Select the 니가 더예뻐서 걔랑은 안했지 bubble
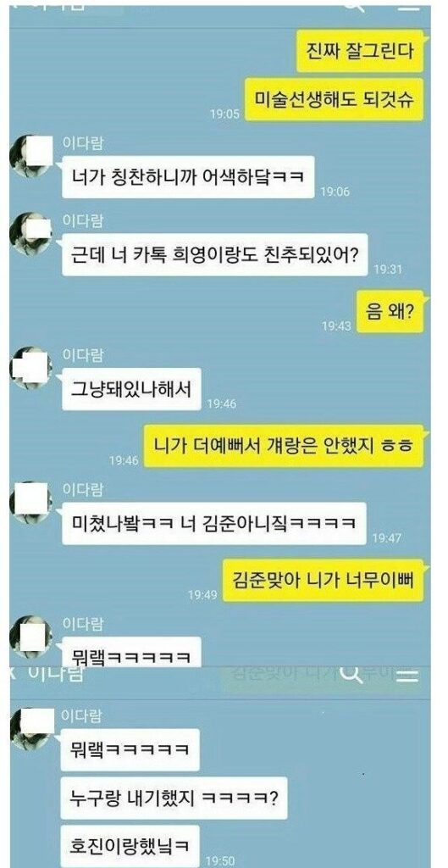This screenshot has width=448, height=868. click(284, 446)
